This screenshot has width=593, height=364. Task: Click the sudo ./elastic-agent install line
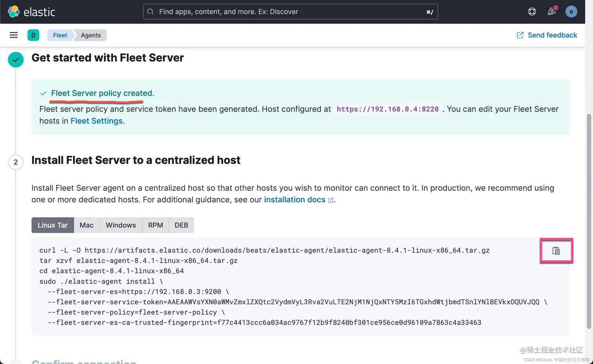pyautogui.click(x=101, y=281)
